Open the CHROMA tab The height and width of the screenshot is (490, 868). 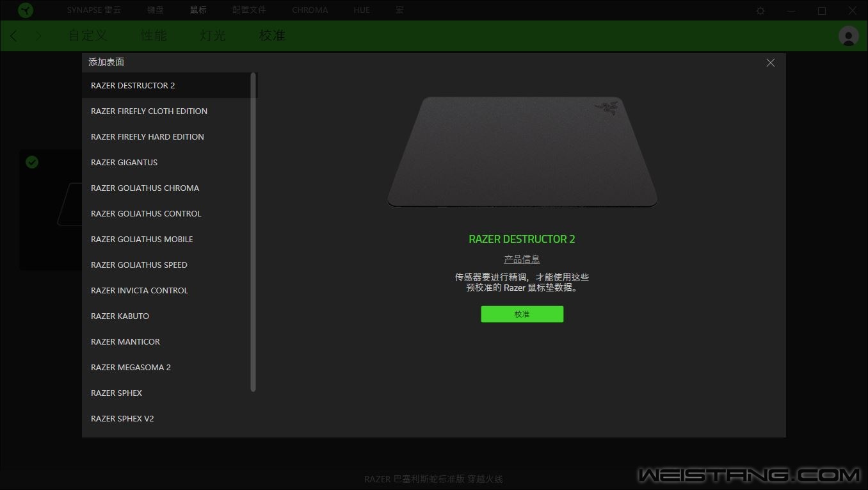[x=310, y=10]
